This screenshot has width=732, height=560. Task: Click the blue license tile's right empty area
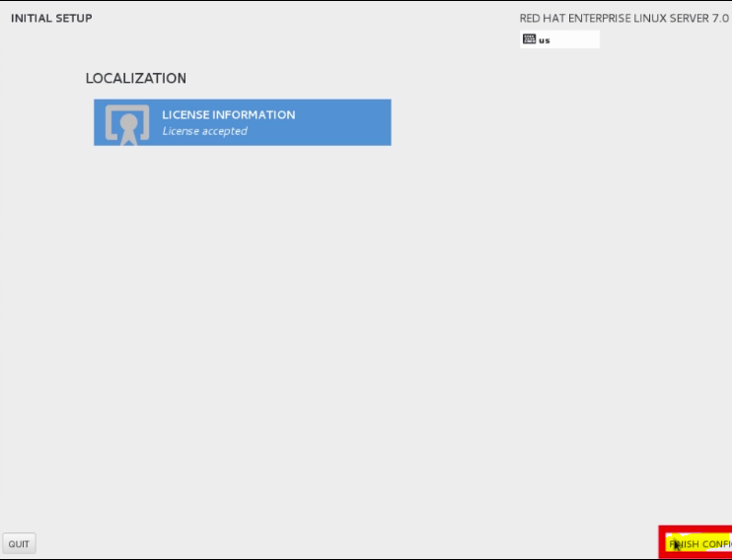pos(343,122)
